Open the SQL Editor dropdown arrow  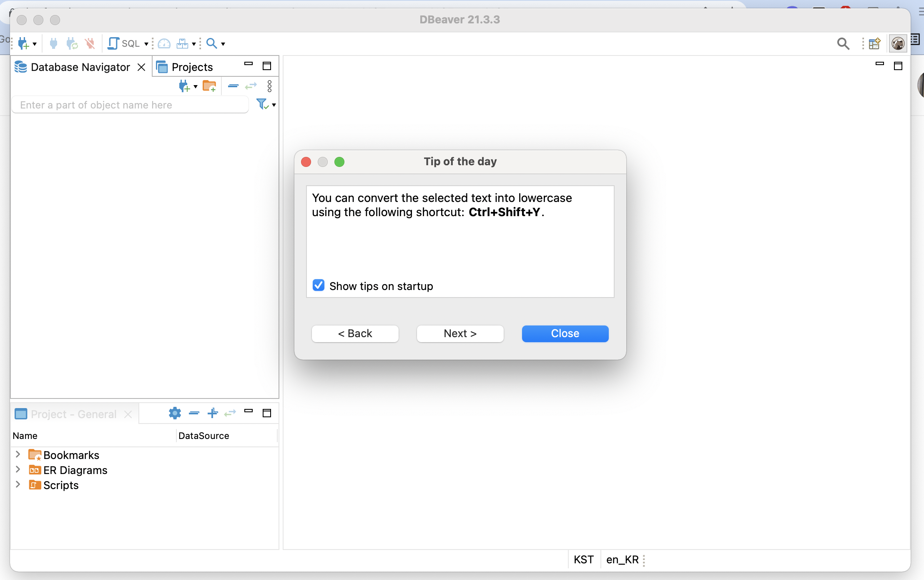coord(146,44)
